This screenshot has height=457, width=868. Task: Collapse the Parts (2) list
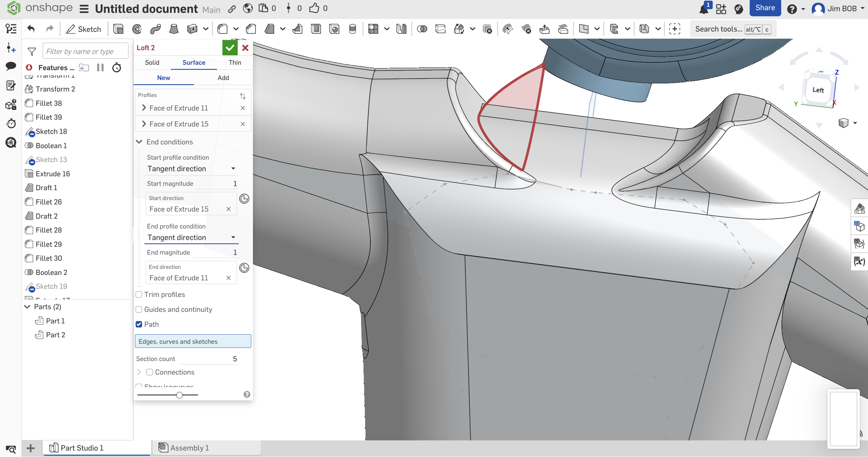27,307
